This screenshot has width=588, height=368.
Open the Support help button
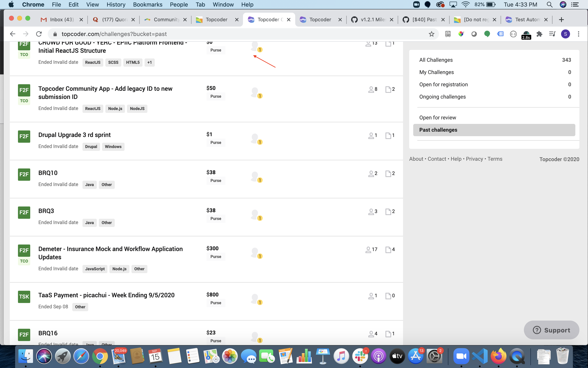[x=551, y=330]
